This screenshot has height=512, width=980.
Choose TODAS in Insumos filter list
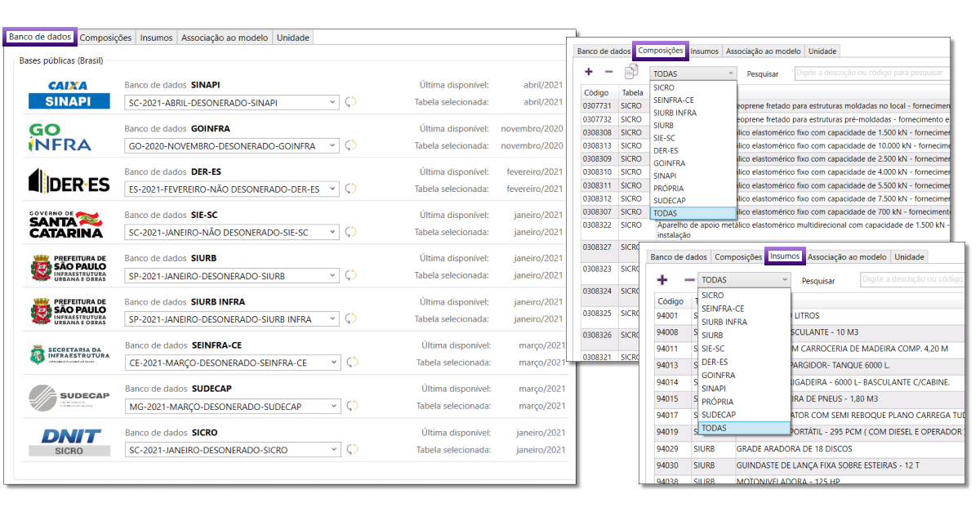[x=744, y=428]
